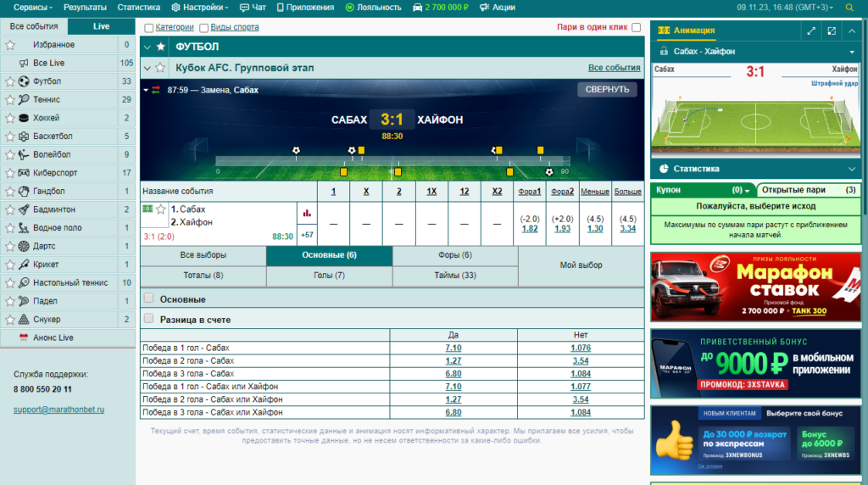Open the Настройки dropdown menu

coord(200,8)
